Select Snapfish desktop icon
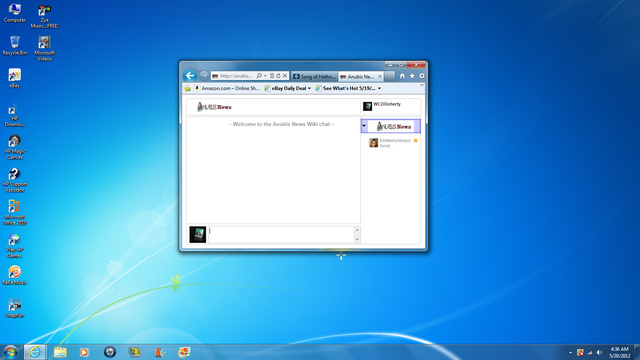This screenshot has width=640, height=360. [x=15, y=308]
